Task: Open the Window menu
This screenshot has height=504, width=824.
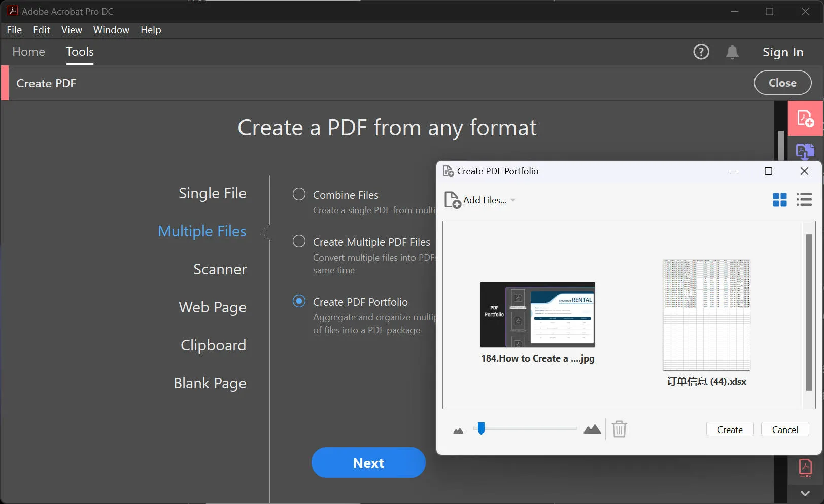Action: (x=111, y=30)
